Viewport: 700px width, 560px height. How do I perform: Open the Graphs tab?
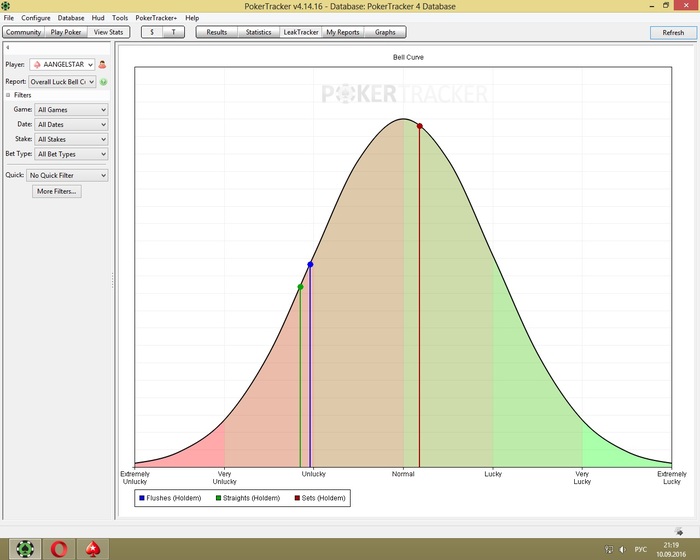click(x=385, y=32)
